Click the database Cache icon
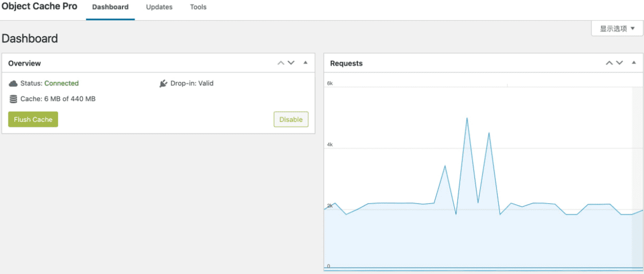The image size is (644, 274). coord(13,99)
